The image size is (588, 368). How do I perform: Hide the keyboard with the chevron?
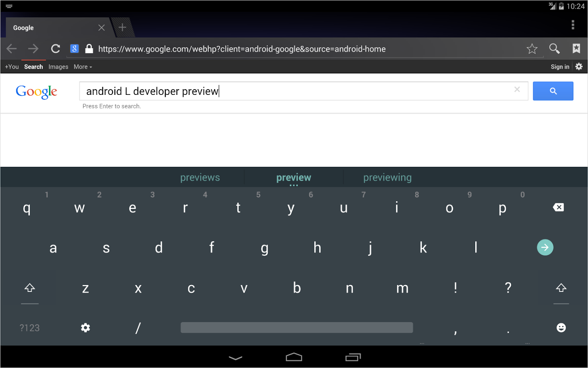(x=235, y=357)
